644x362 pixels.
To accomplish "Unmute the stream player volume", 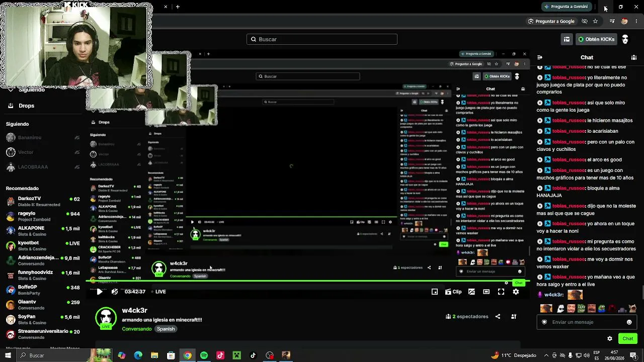I will coord(115,292).
